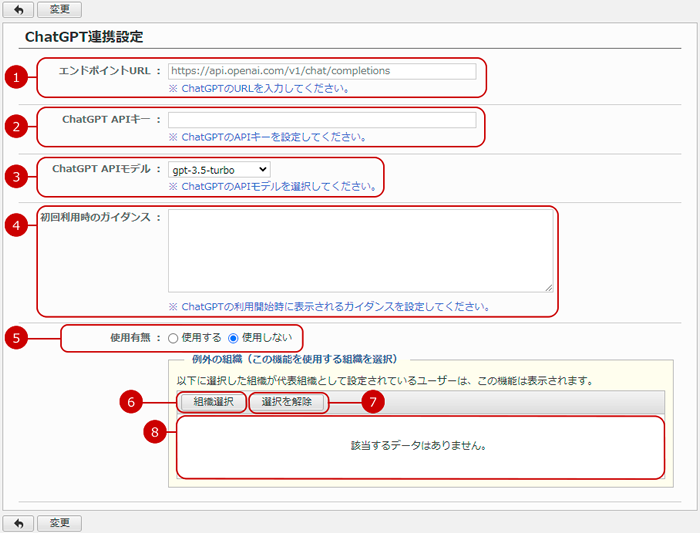The width and height of the screenshot is (700, 533).
Task: Click the 初回利用時のガイダンス label
Action: pos(96,217)
